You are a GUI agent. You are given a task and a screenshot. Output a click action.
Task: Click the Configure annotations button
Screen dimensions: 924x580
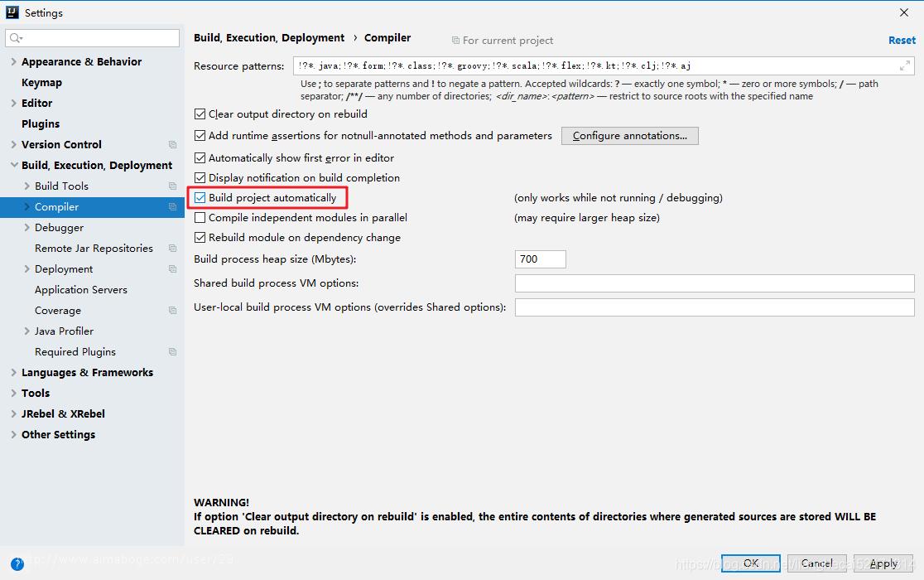[x=629, y=136]
